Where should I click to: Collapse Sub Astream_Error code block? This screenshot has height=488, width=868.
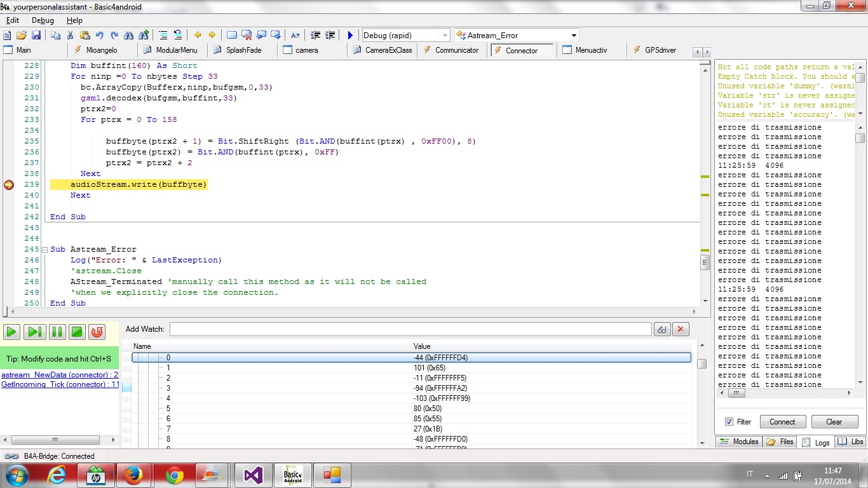click(44, 250)
